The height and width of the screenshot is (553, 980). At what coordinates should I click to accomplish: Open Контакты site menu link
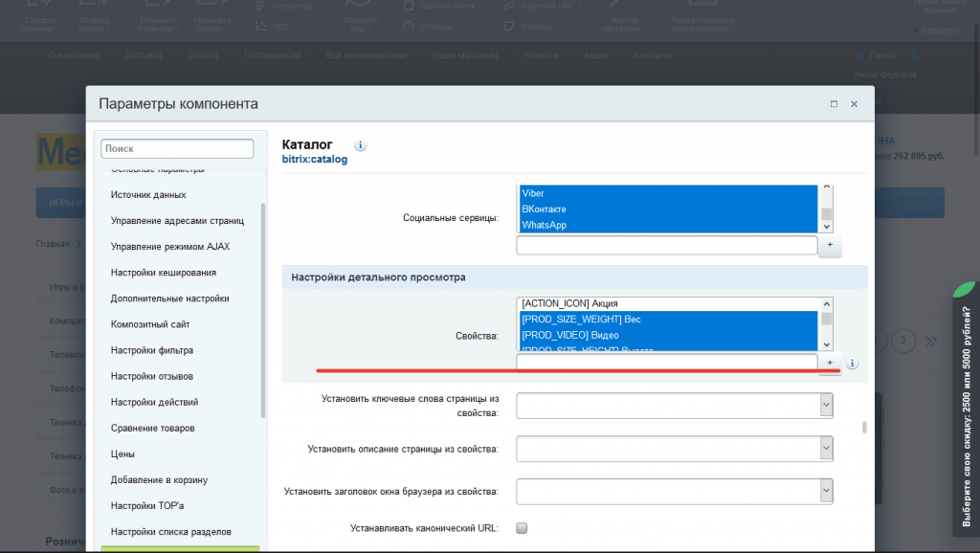pos(653,55)
